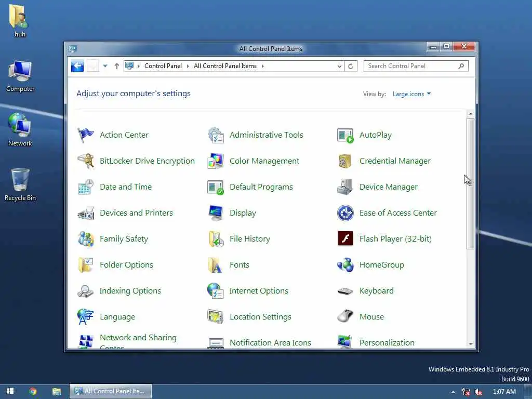Select the Computer desktop icon
Viewport: 532px width, 399px height.
[20, 76]
